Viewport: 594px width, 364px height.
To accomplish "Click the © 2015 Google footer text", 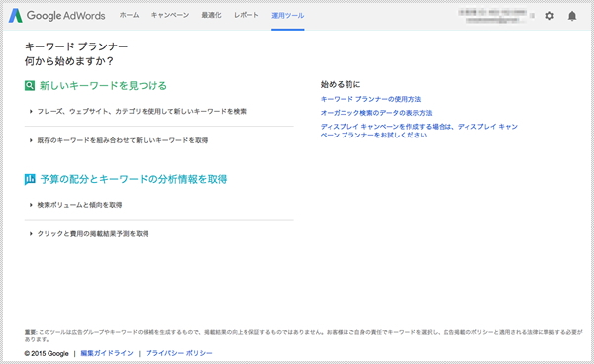I will (47, 353).
